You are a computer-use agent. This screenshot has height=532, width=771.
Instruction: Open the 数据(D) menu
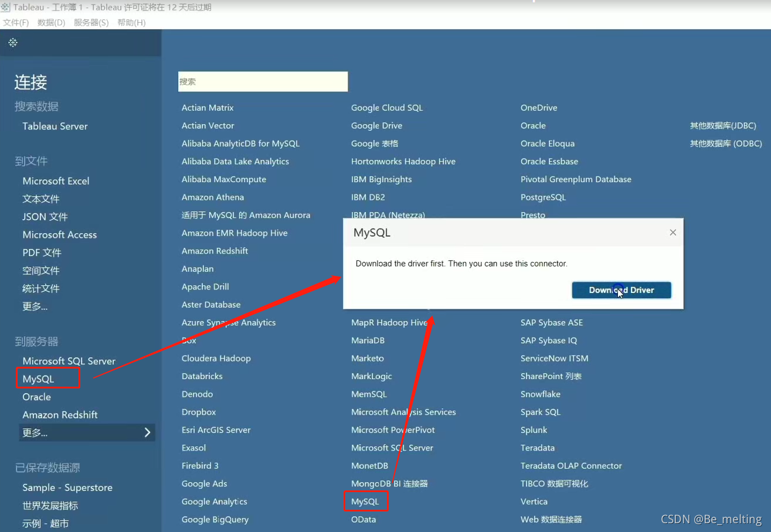click(51, 22)
